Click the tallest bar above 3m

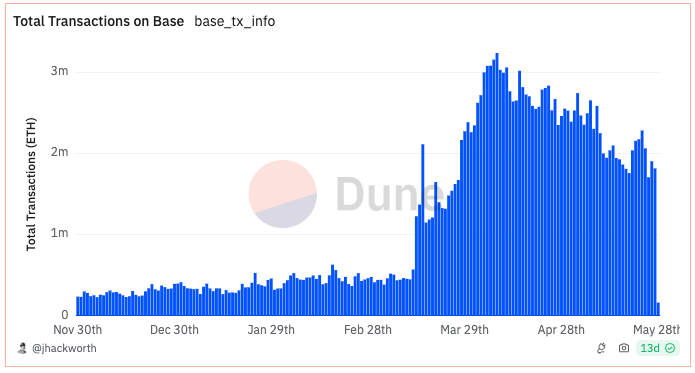pos(497,184)
